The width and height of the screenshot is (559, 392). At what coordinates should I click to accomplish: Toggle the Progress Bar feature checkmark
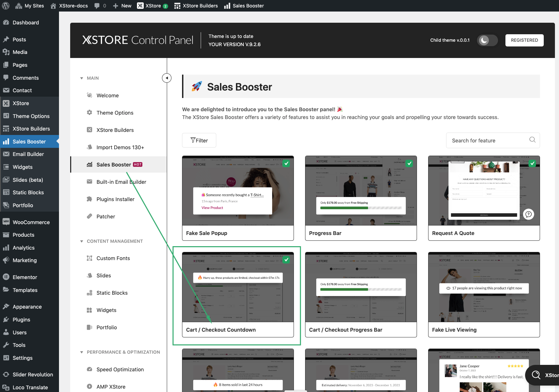[x=410, y=163]
